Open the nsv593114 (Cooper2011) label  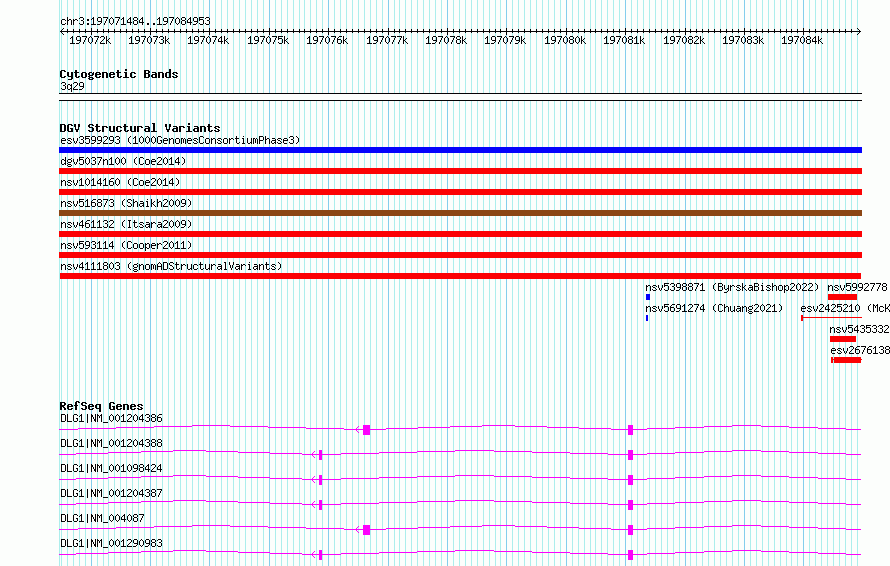coord(126,245)
